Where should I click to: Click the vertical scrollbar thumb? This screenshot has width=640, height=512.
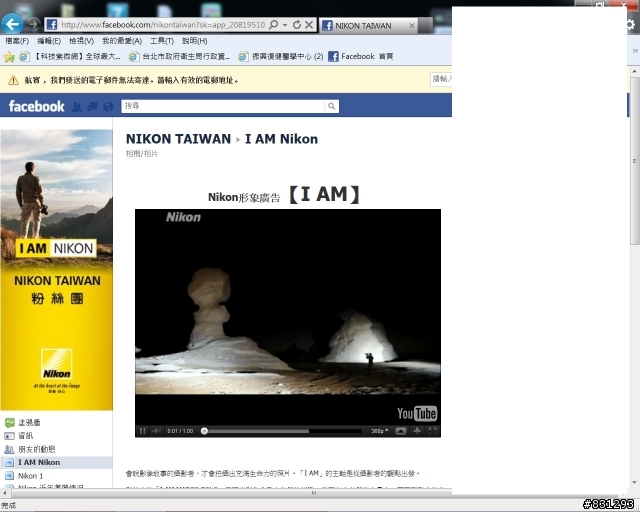pos(635,161)
